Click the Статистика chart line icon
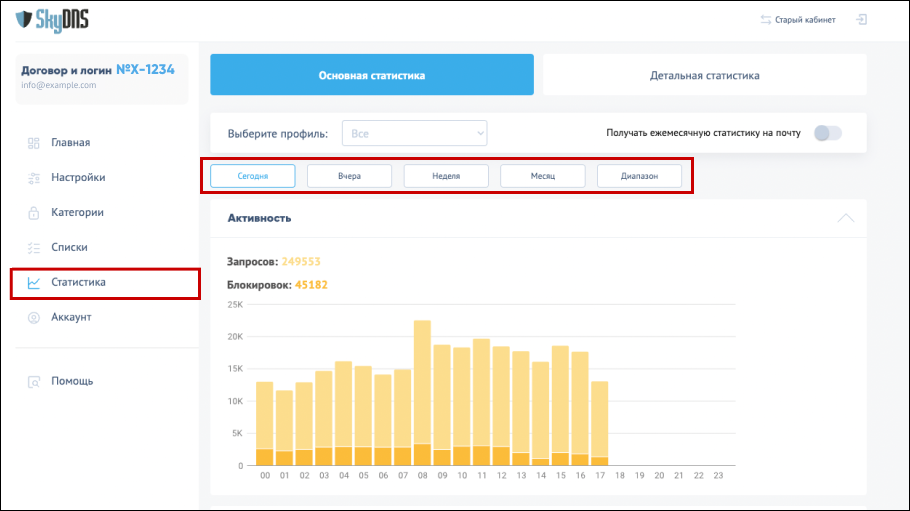910x511 pixels. pyautogui.click(x=34, y=283)
